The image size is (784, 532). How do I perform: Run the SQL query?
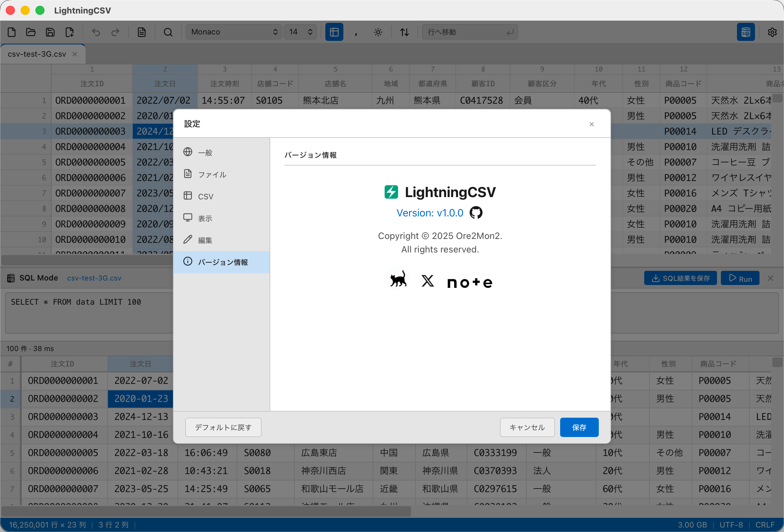[x=740, y=278]
